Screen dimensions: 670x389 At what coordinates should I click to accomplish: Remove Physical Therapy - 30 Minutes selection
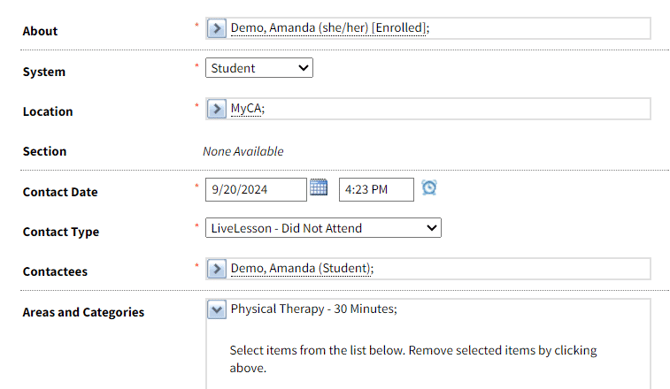coord(312,309)
